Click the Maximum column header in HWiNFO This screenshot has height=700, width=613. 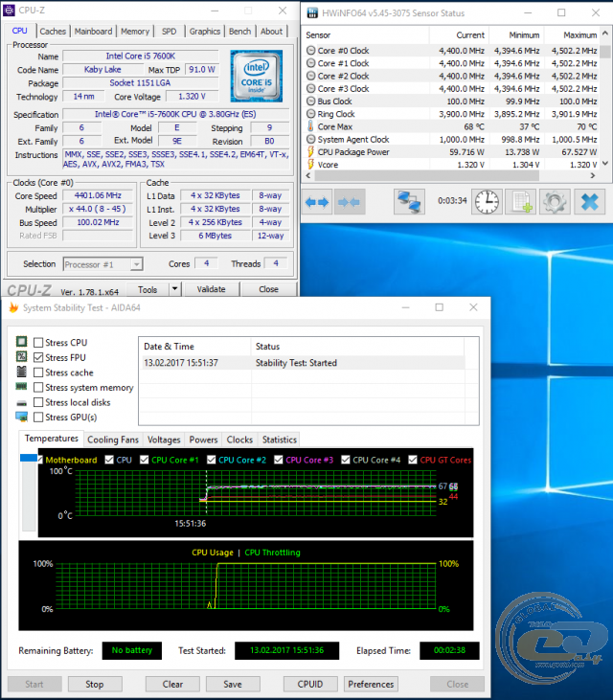[x=580, y=34]
